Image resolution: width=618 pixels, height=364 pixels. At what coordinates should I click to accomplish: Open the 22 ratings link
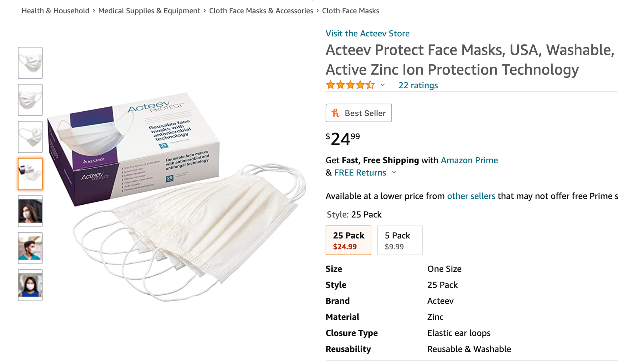pyautogui.click(x=418, y=85)
